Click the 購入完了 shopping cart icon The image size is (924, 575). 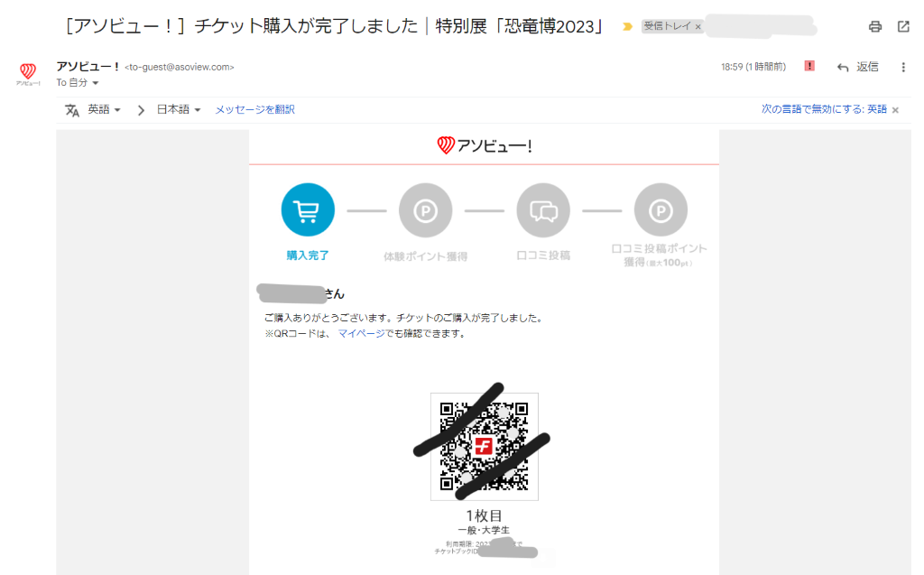coord(308,210)
